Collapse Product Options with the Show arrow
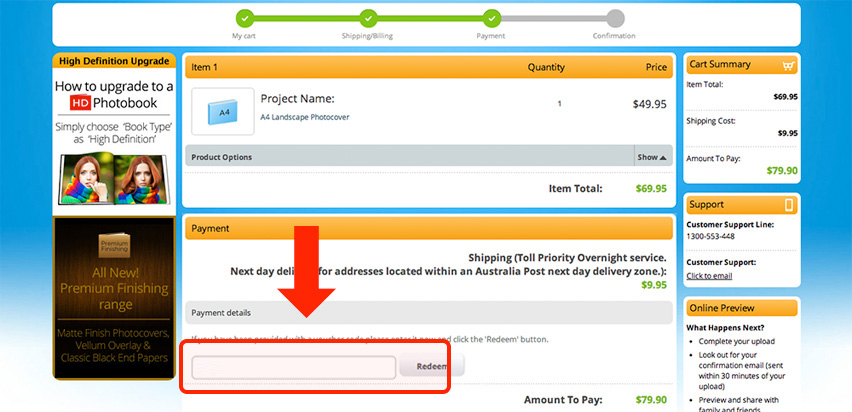 click(652, 157)
